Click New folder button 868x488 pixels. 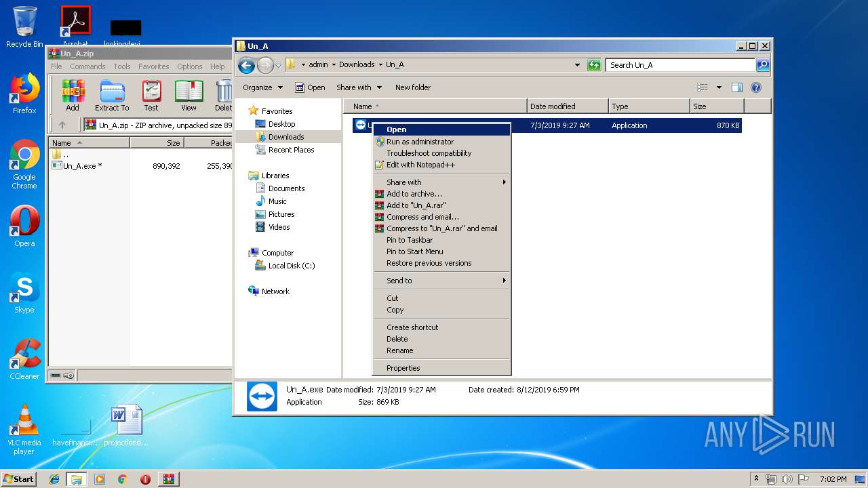[413, 87]
